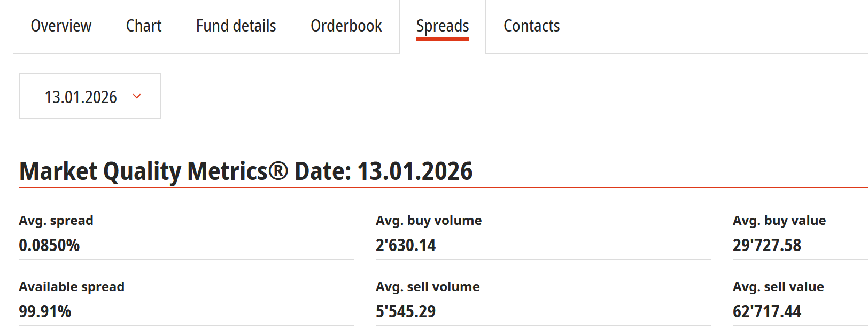Select the Orderbook tab
The image size is (868, 336).
[346, 26]
